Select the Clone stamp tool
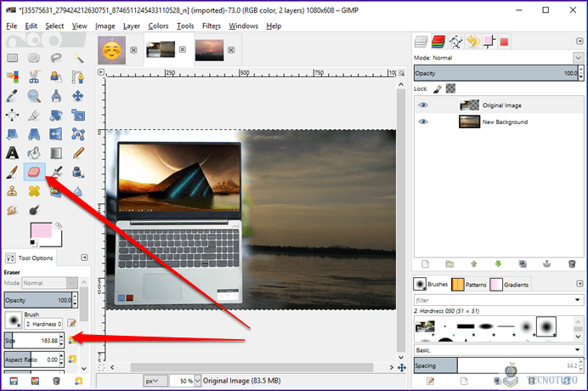 pyautogui.click(x=12, y=191)
